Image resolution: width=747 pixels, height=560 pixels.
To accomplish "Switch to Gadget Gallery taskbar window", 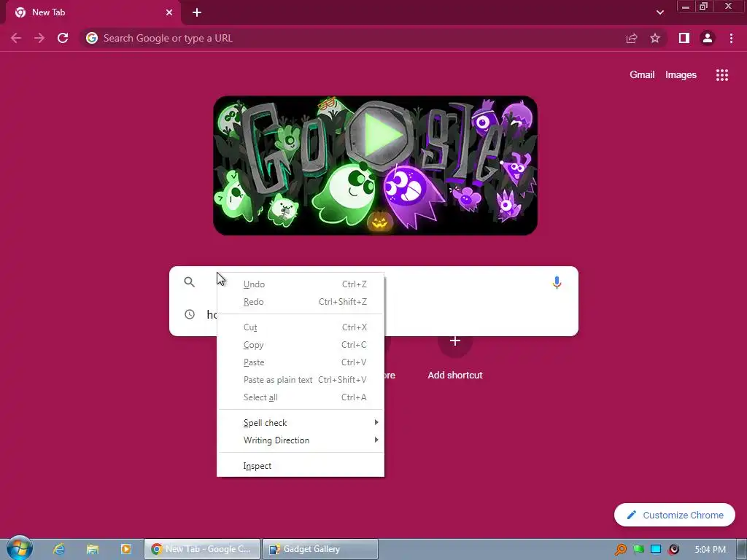I will coord(320,549).
